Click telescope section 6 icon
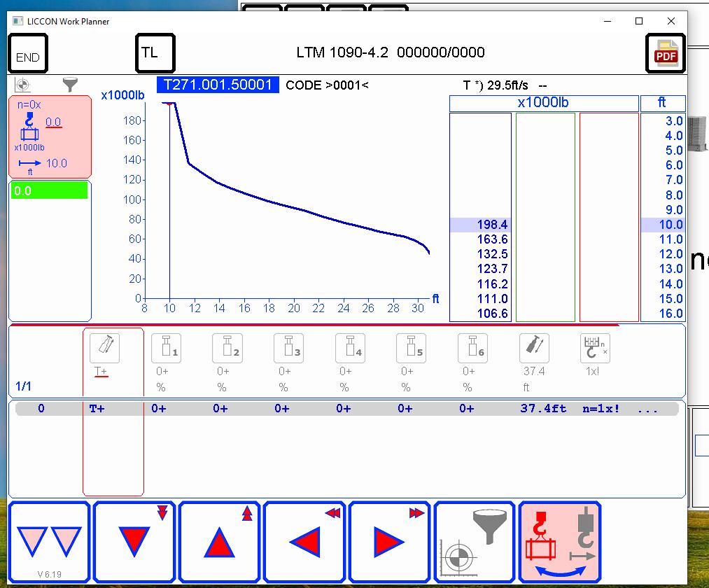 [x=472, y=349]
